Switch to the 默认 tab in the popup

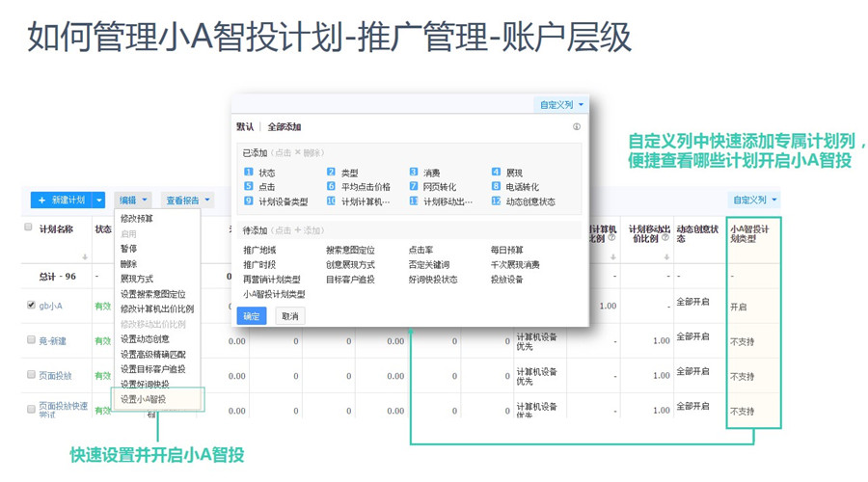pos(245,126)
